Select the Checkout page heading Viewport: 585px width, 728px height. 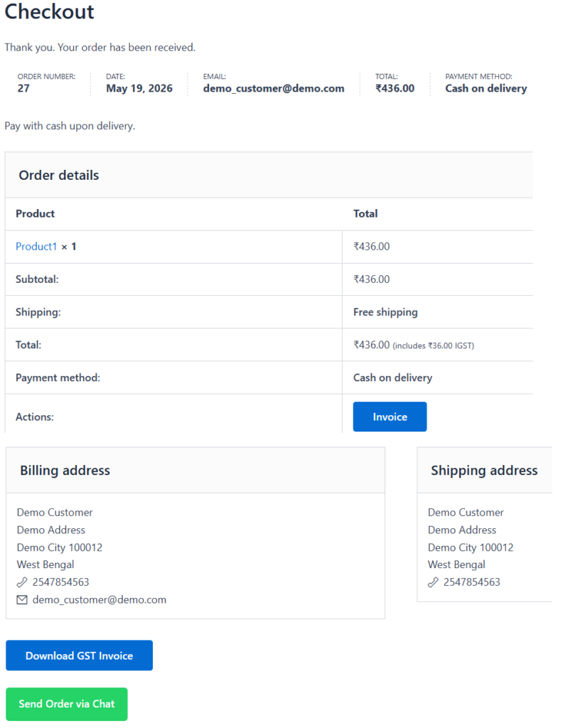(49, 11)
